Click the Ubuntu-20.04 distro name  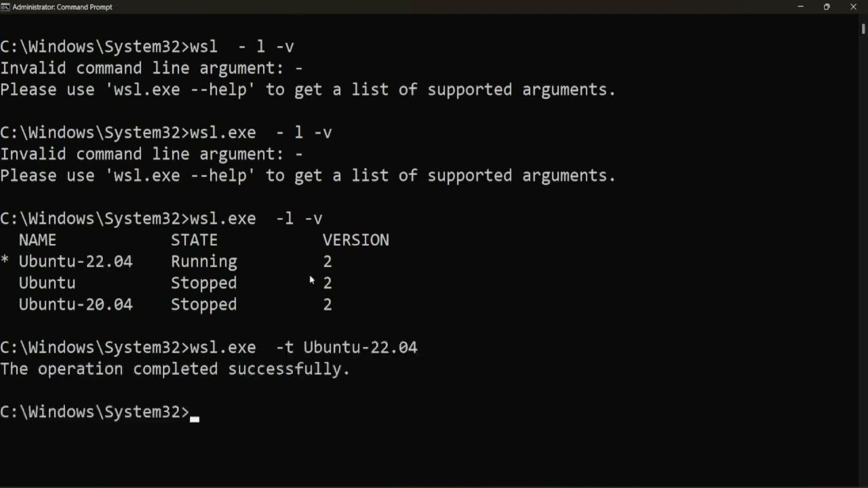75,305
